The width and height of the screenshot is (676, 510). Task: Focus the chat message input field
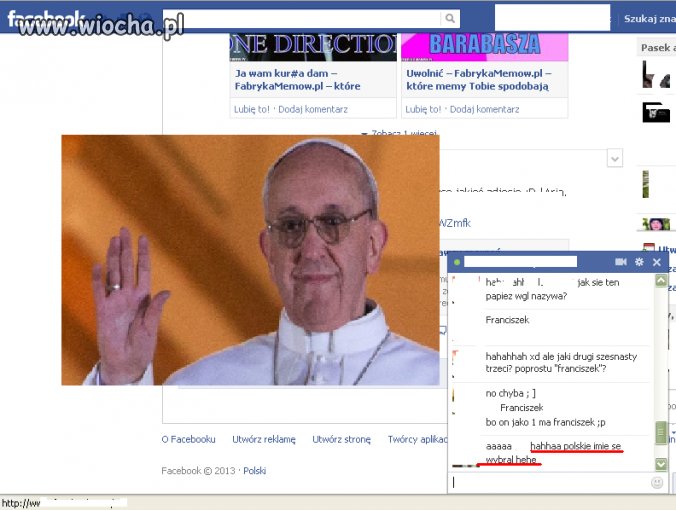click(x=550, y=482)
